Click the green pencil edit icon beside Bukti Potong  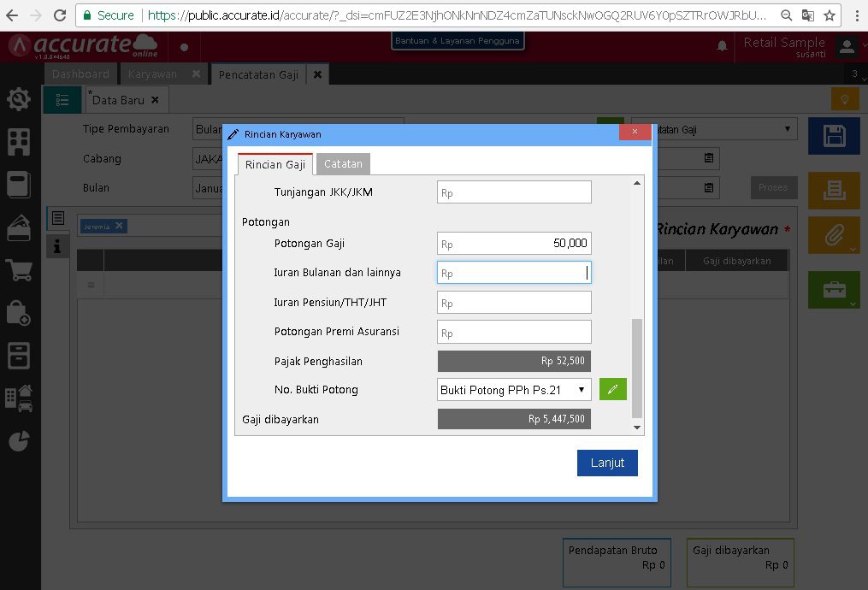613,389
